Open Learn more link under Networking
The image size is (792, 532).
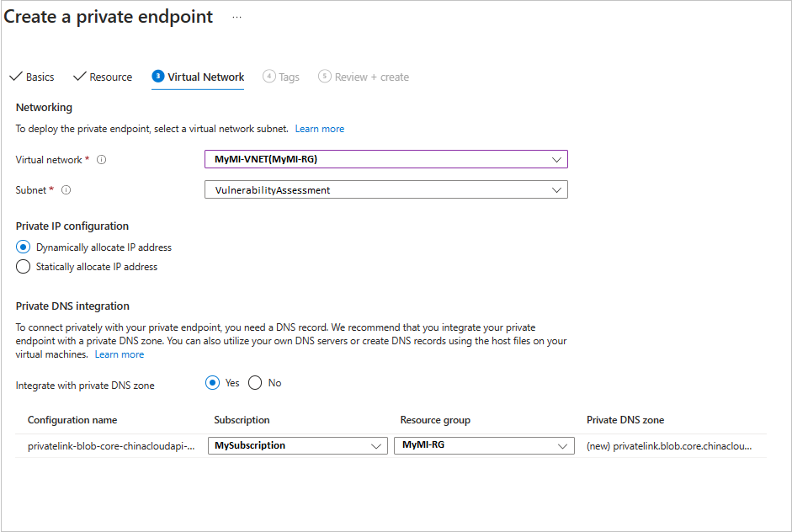[x=319, y=129]
